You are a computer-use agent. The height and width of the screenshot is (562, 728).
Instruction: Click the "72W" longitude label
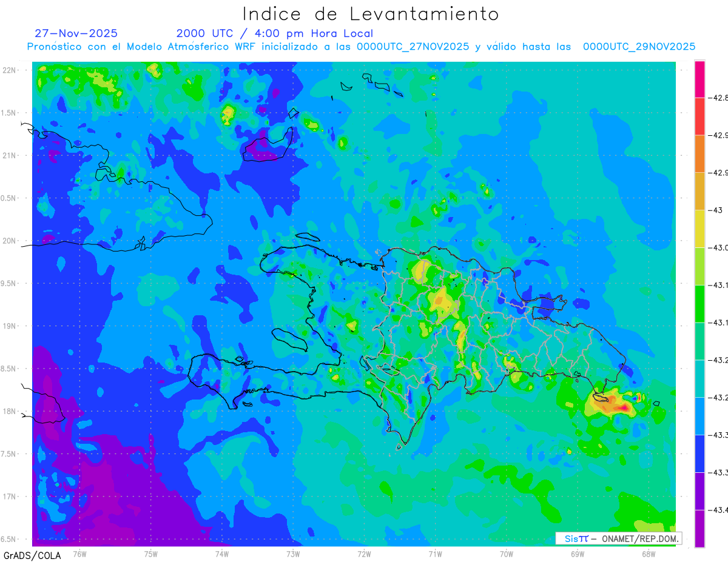point(364,554)
